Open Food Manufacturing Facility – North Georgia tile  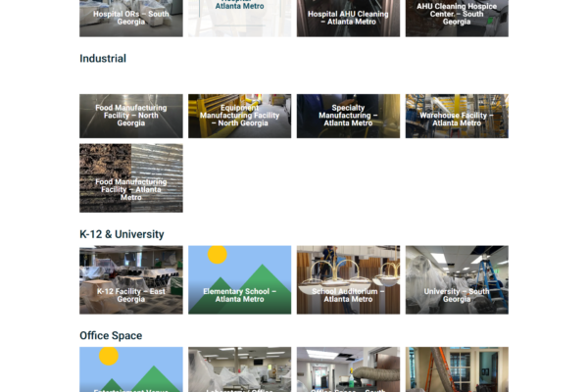pos(131,116)
